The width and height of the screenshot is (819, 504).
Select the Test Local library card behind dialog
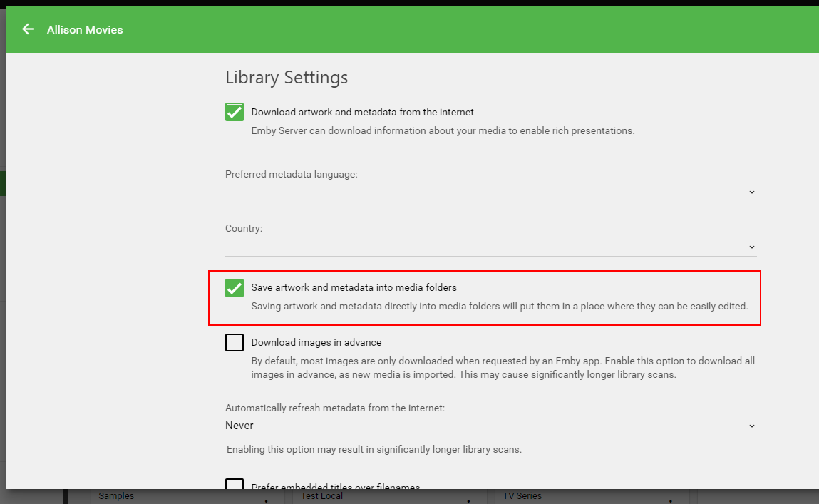(390, 496)
